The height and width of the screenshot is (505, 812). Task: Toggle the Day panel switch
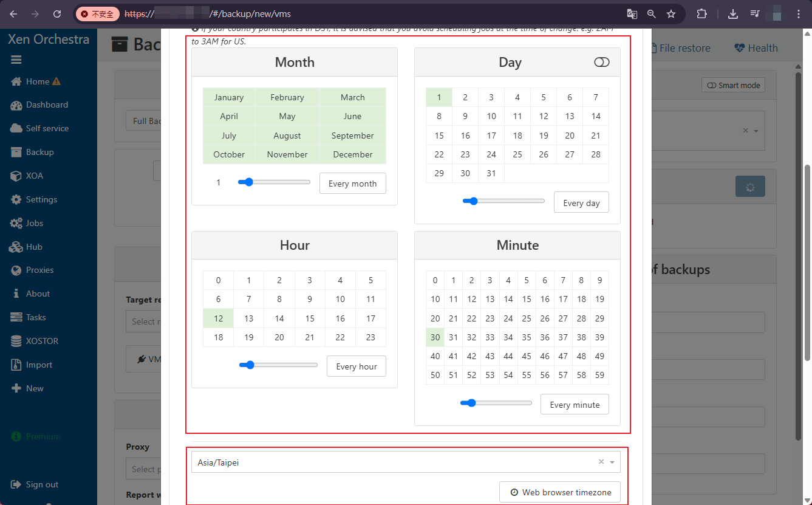(601, 62)
